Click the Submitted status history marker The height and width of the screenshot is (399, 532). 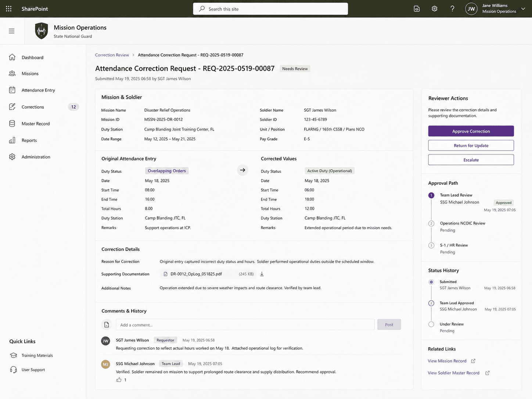pos(431,282)
